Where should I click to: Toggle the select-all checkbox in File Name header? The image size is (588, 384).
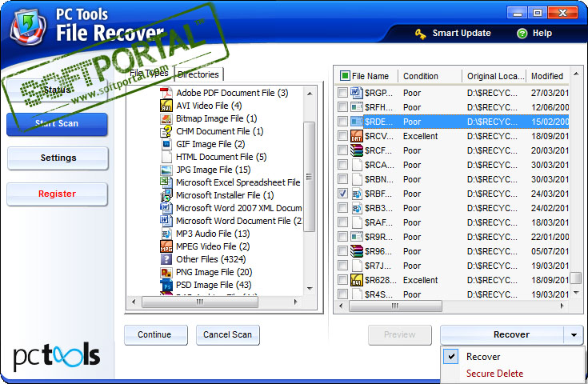coord(345,76)
